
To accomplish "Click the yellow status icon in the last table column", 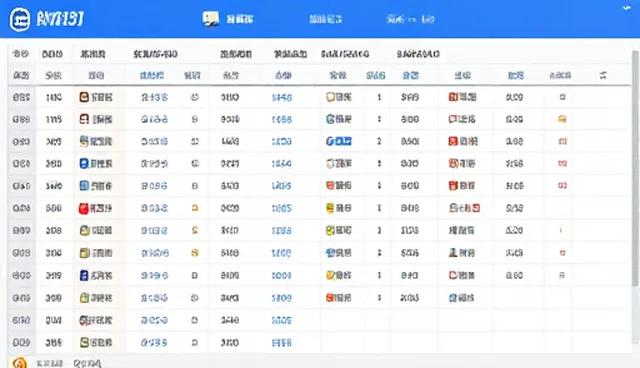I will 562,119.
